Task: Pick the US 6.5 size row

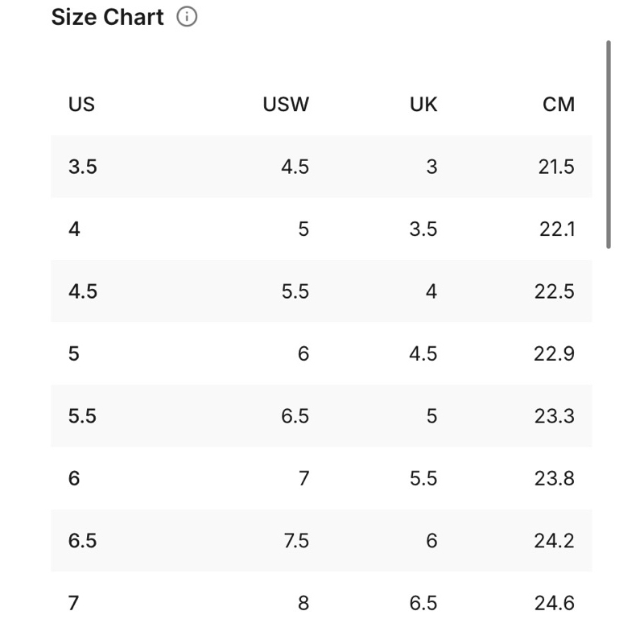Action: [x=321, y=540]
